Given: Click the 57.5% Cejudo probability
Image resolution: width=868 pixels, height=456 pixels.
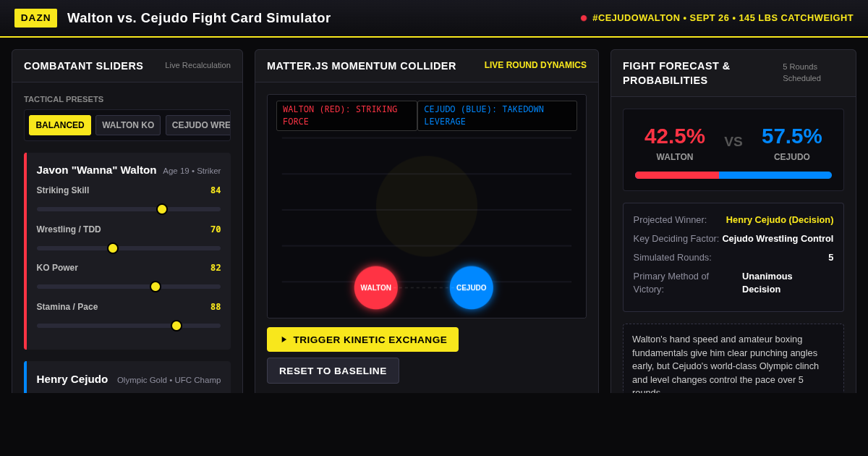Looking at the screenshot, I should (x=792, y=136).
